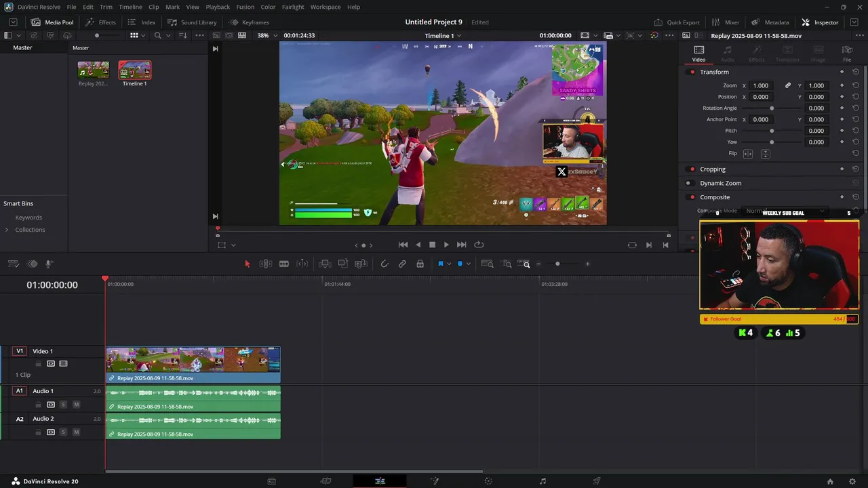Viewport: 868px width, 488px height.
Task: Toggle loop playback button
Action: [x=479, y=245]
